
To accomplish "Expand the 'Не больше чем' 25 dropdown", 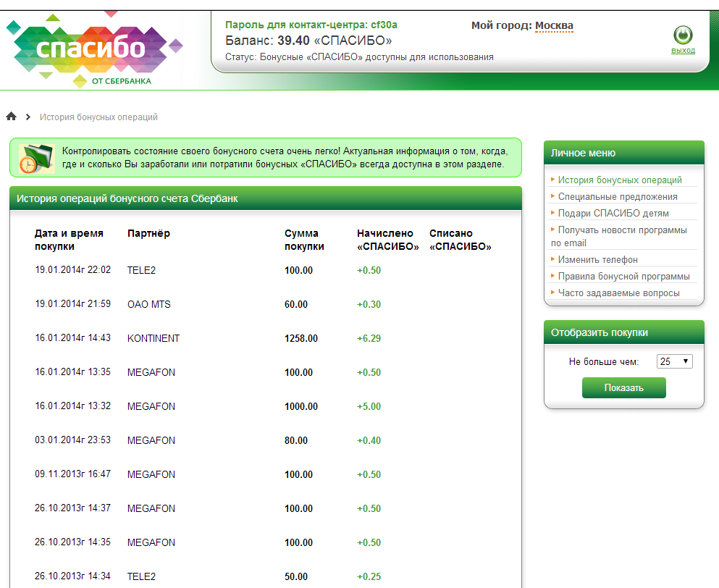I will [674, 361].
